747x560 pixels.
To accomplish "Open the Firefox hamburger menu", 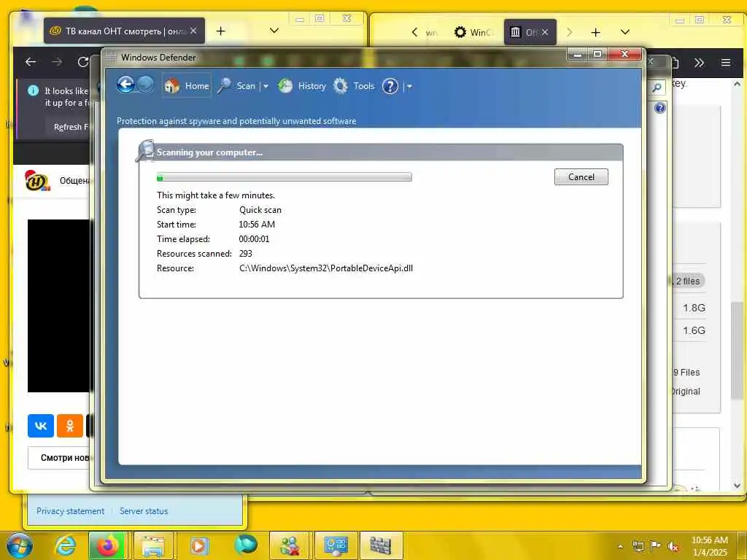I will click(726, 63).
